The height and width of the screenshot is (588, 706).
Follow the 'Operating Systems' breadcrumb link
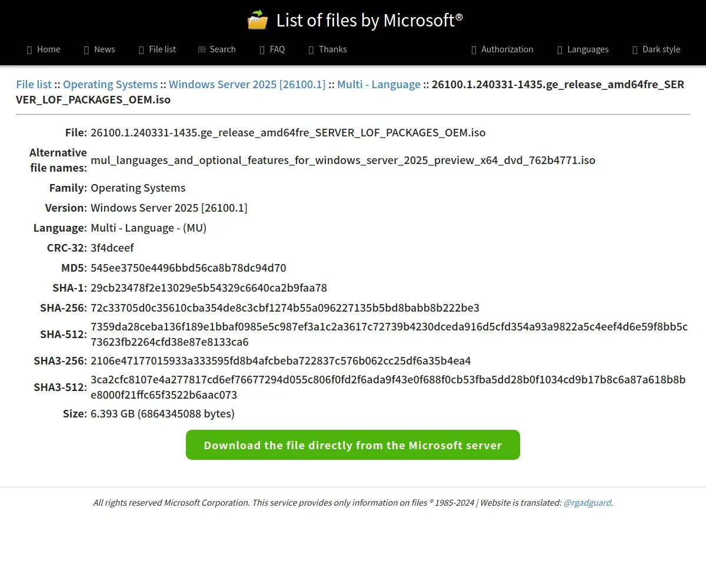coord(110,84)
